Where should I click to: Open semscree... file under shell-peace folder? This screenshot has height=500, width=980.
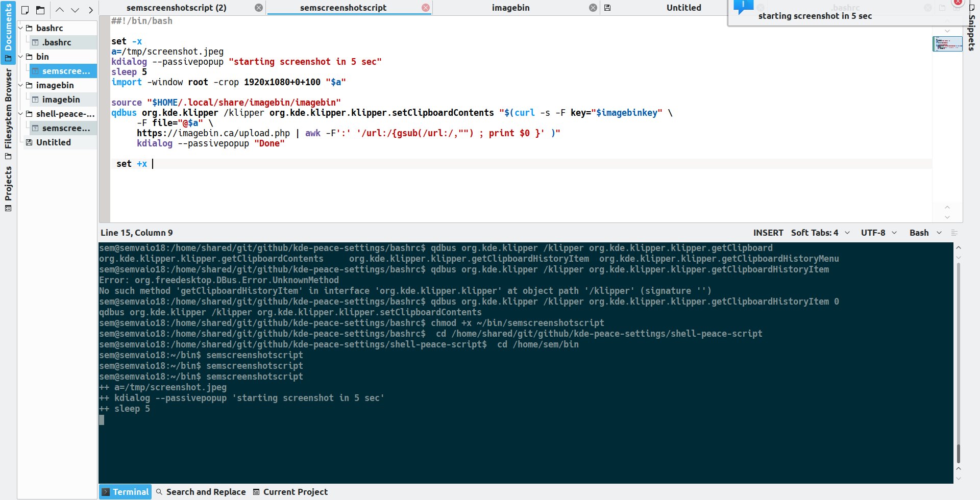pyautogui.click(x=63, y=128)
